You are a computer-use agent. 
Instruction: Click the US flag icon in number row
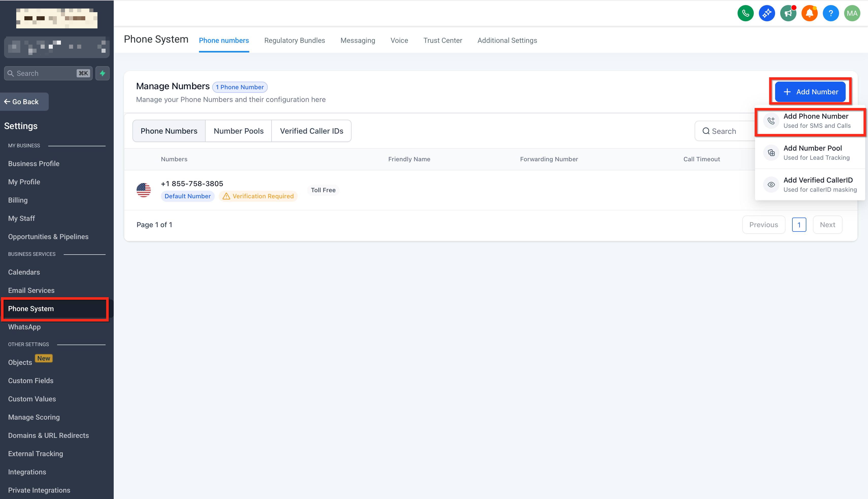(143, 190)
